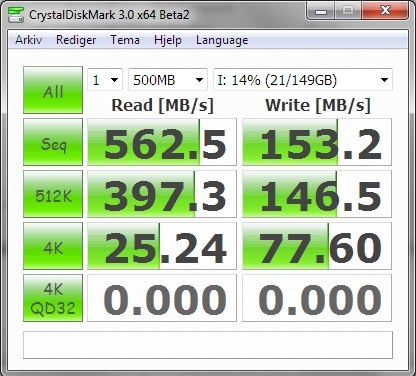Click the CrystalDiskMark title bar icon
The image size is (416, 376).
[16, 14]
